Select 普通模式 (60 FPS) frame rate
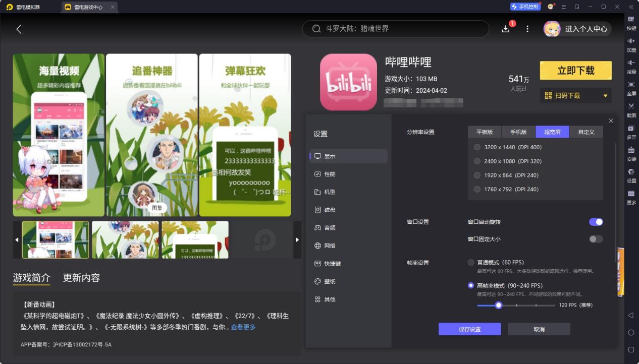639x364 pixels. coord(496,263)
